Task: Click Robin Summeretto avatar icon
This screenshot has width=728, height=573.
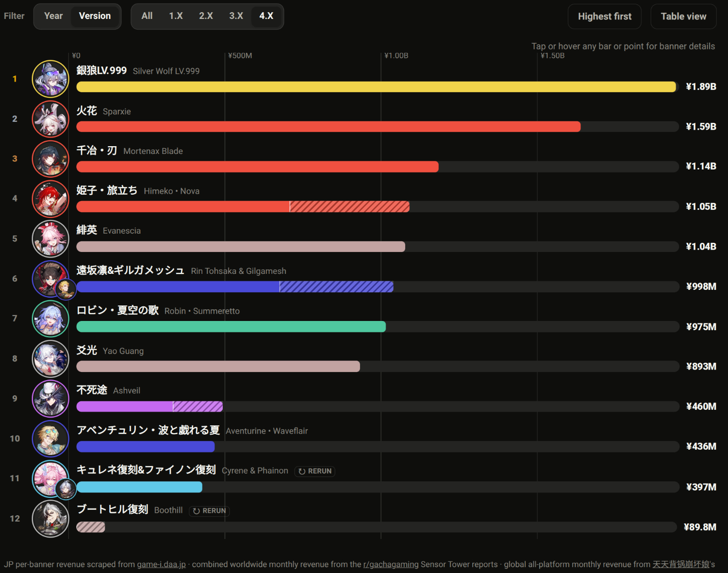Action: pyautogui.click(x=50, y=319)
